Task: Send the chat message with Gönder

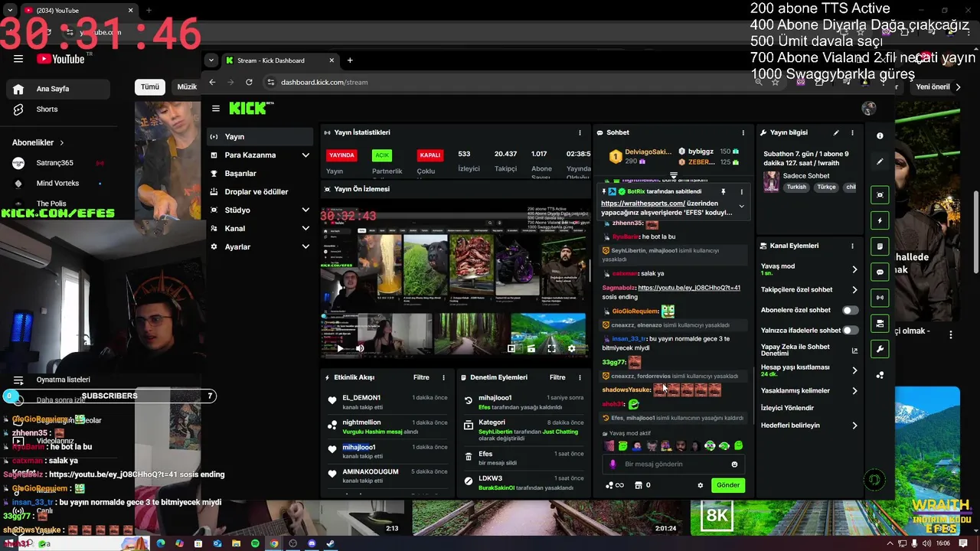Action: [x=727, y=485]
